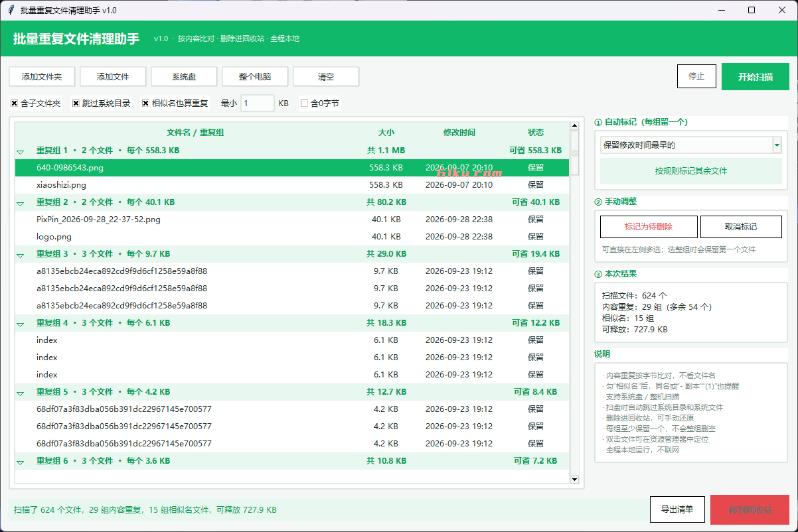Click list scrollbar down arrow

pyautogui.click(x=575, y=478)
